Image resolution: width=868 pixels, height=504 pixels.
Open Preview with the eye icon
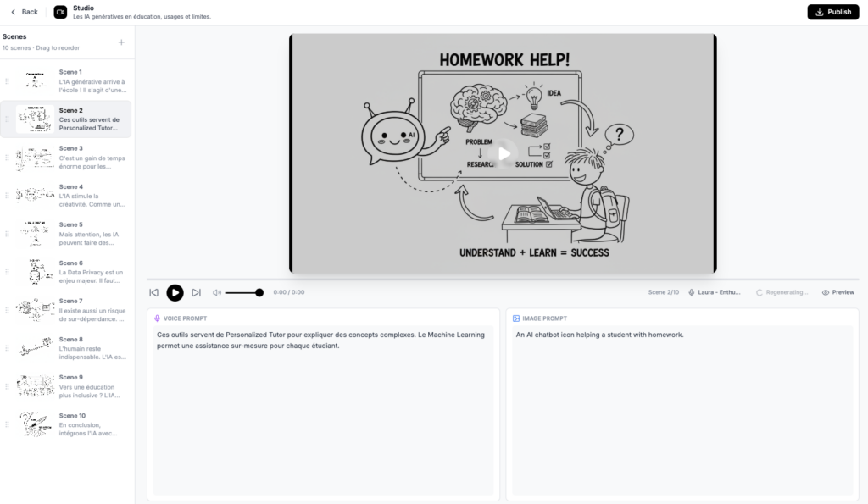pos(837,292)
